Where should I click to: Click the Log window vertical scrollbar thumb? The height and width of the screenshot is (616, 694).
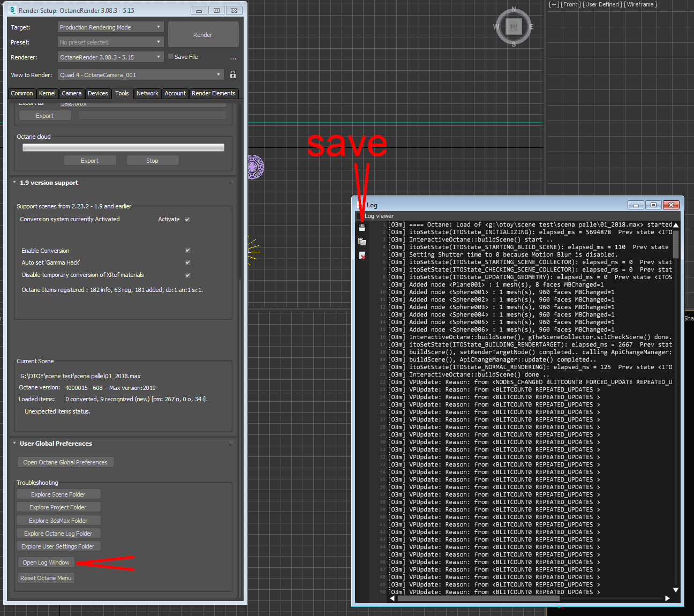point(676,244)
